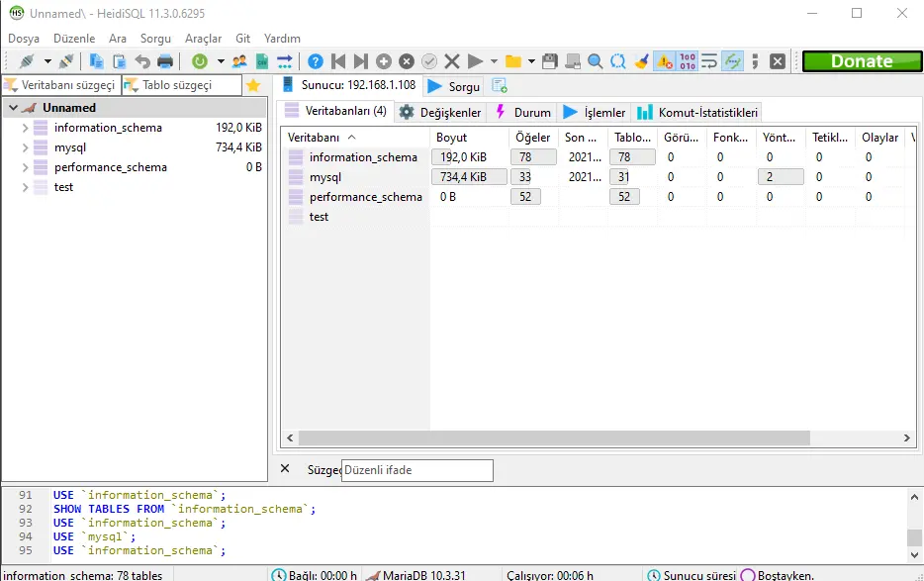This screenshot has height=581, width=924.
Task: Open the Düzenle menu
Action: coord(74,39)
